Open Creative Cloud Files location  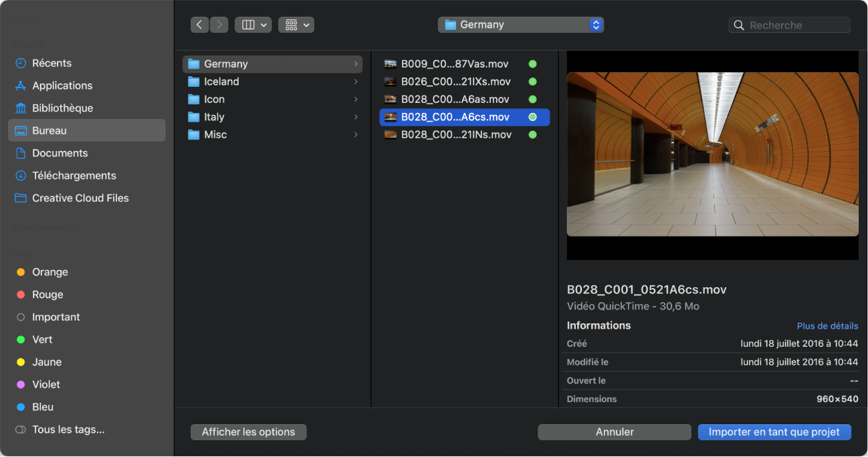click(80, 198)
